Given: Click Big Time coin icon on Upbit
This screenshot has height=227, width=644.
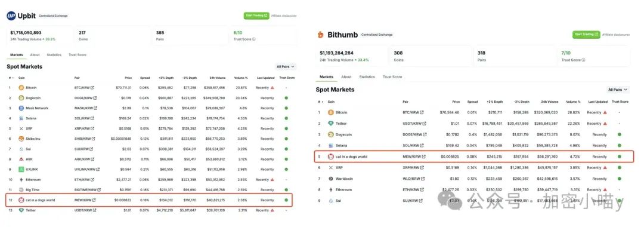Looking at the screenshot, I should 21,190.
